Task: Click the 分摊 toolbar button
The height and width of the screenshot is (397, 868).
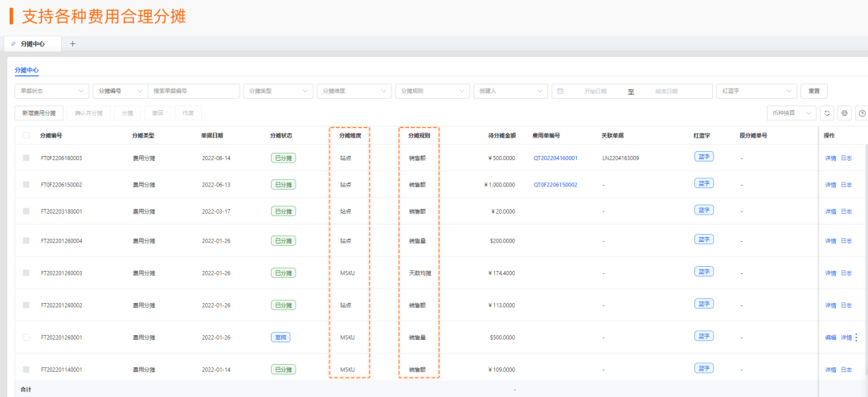Action: coord(127,113)
